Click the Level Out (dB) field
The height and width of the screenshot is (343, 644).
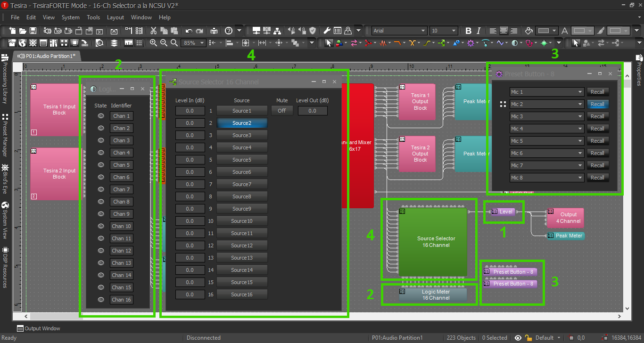[313, 111]
